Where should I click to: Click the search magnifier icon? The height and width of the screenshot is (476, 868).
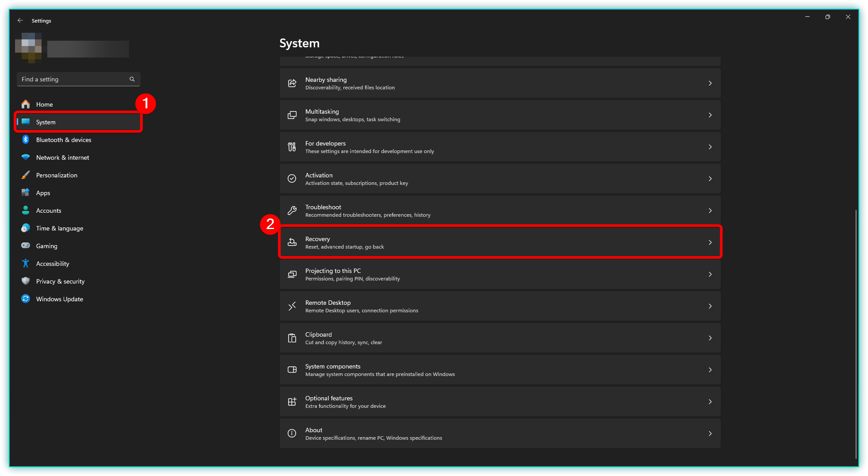point(132,79)
